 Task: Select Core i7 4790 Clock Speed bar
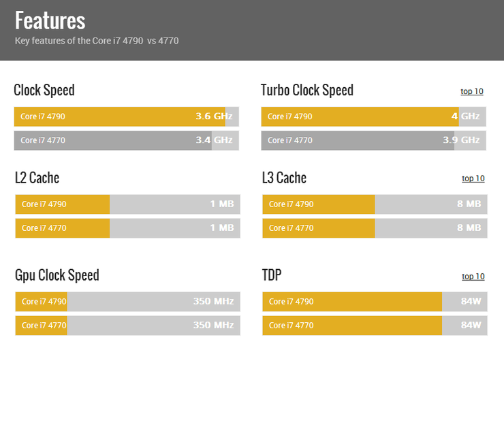[126, 116]
